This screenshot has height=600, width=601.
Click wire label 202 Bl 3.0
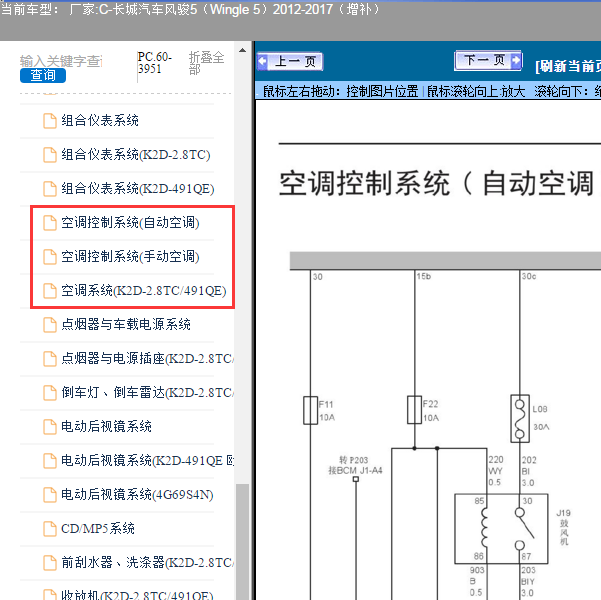(529, 471)
